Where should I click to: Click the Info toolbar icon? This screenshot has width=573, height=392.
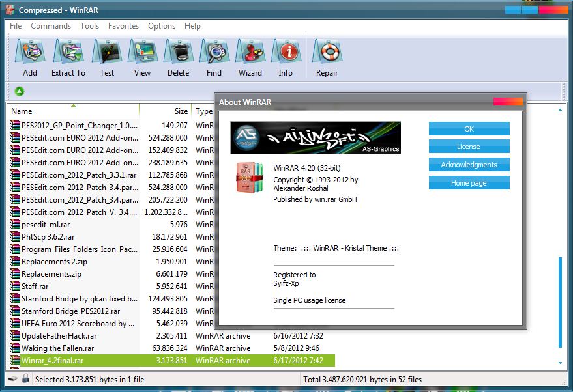[286, 51]
